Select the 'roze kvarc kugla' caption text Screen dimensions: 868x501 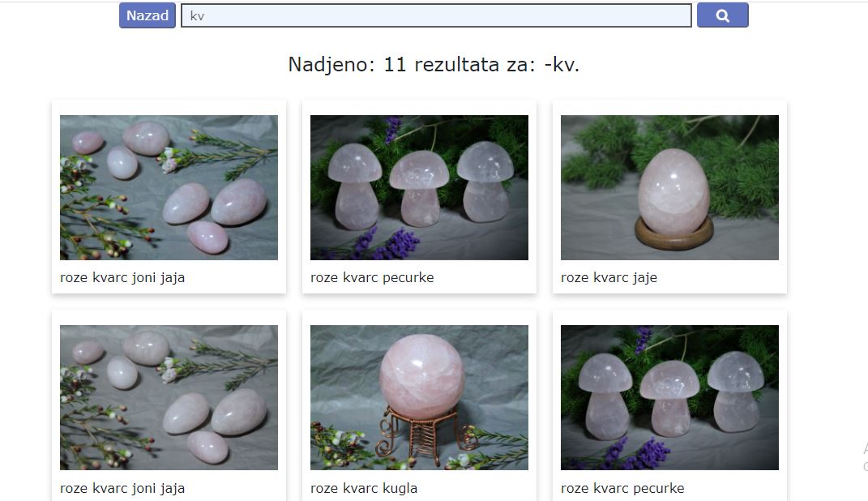tap(364, 488)
